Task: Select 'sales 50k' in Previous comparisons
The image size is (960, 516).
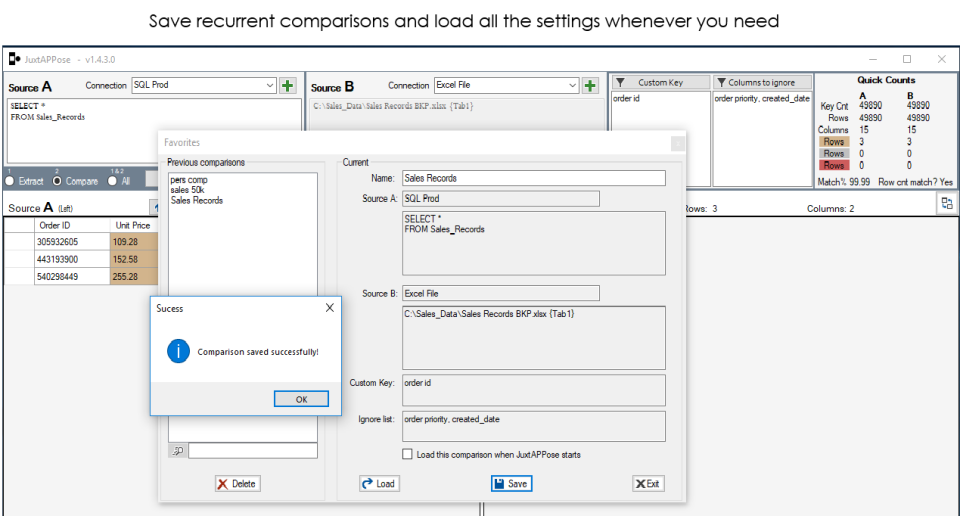Action: [187, 190]
